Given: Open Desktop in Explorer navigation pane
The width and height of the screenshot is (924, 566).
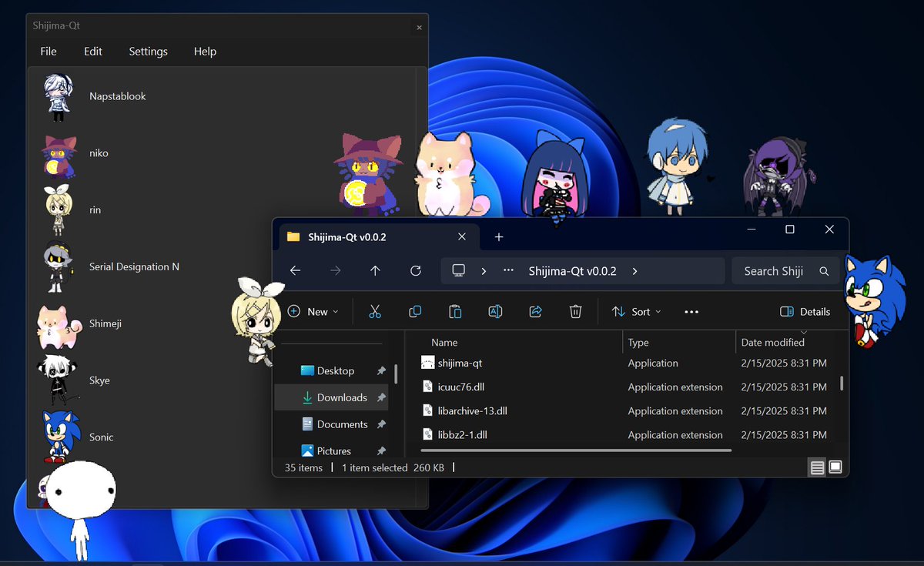Looking at the screenshot, I should pyautogui.click(x=335, y=371).
